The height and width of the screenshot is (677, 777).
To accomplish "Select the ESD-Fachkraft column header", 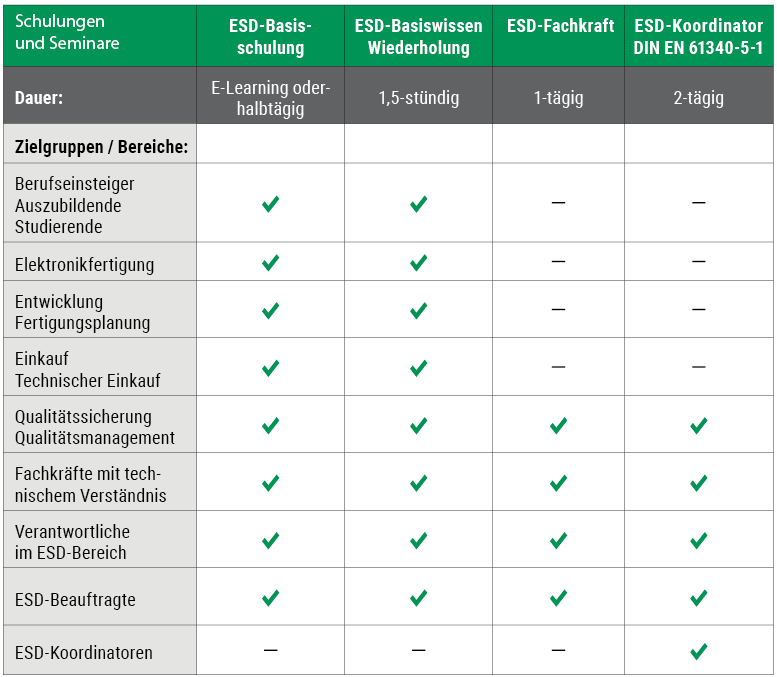I will pyautogui.click(x=560, y=26).
